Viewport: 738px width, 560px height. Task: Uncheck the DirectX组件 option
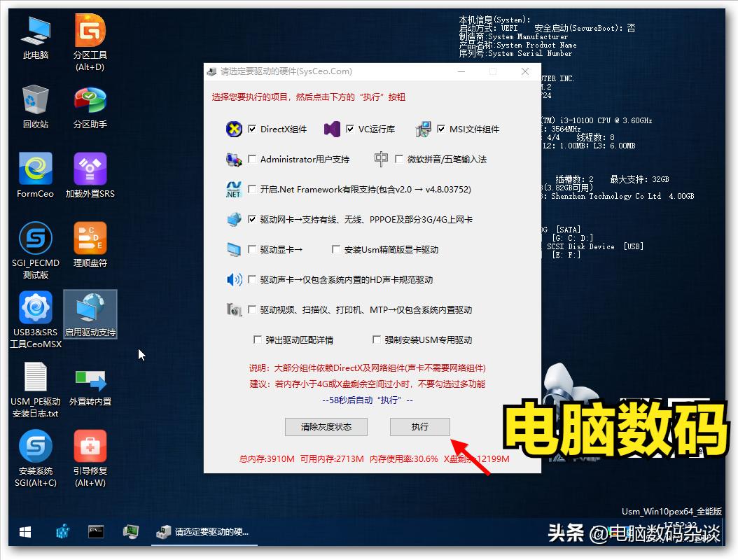[251, 129]
